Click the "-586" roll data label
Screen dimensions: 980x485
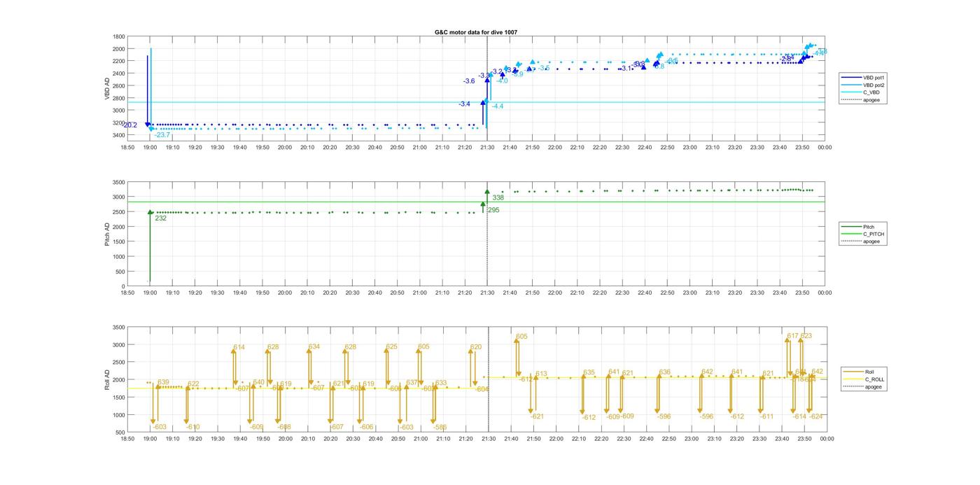(x=440, y=427)
